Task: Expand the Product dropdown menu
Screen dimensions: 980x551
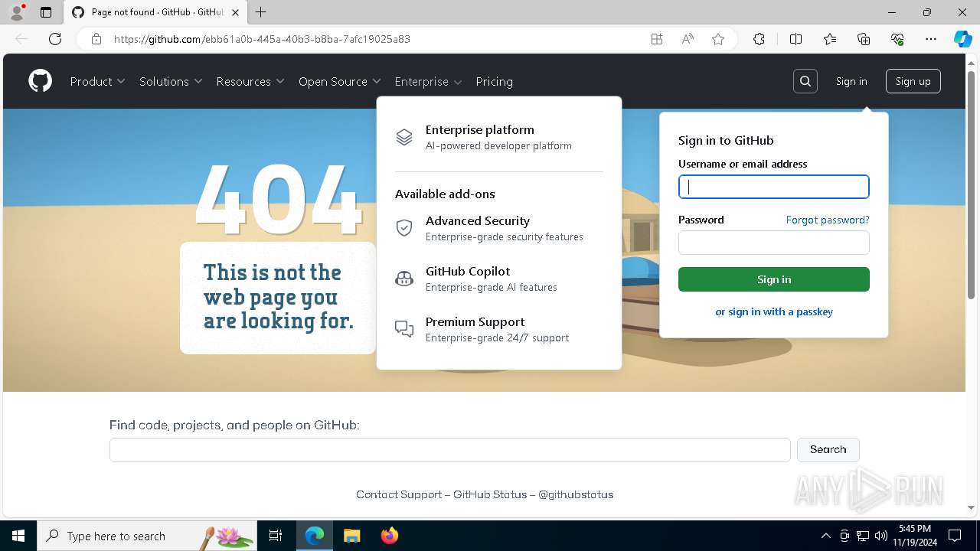Action: point(97,81)
